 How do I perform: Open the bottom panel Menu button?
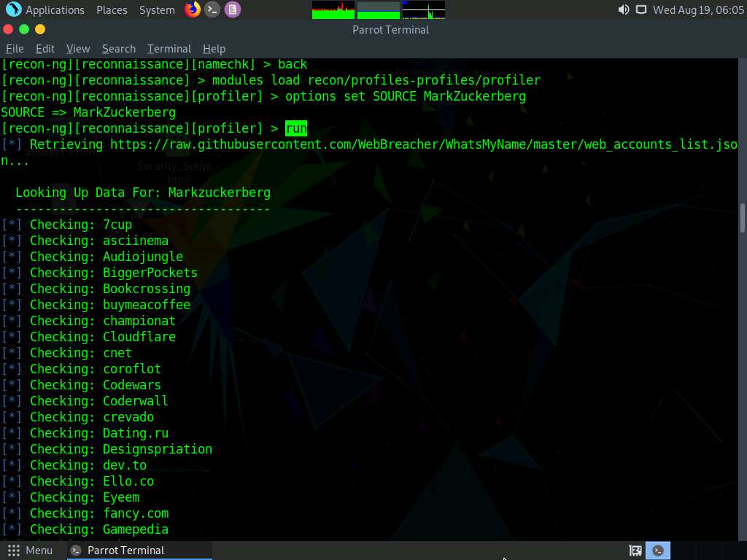[30, 551]
